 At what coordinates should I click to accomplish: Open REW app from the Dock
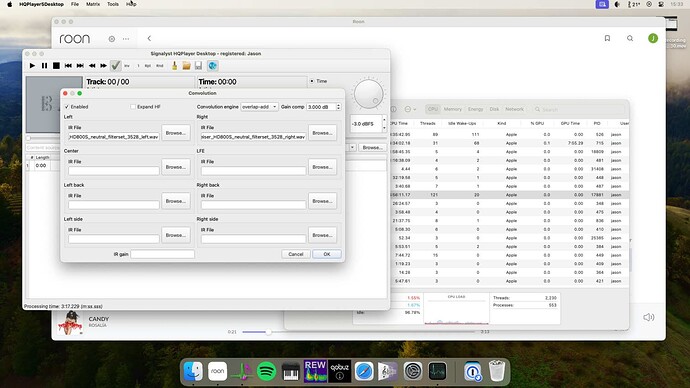tap(315, 371)
